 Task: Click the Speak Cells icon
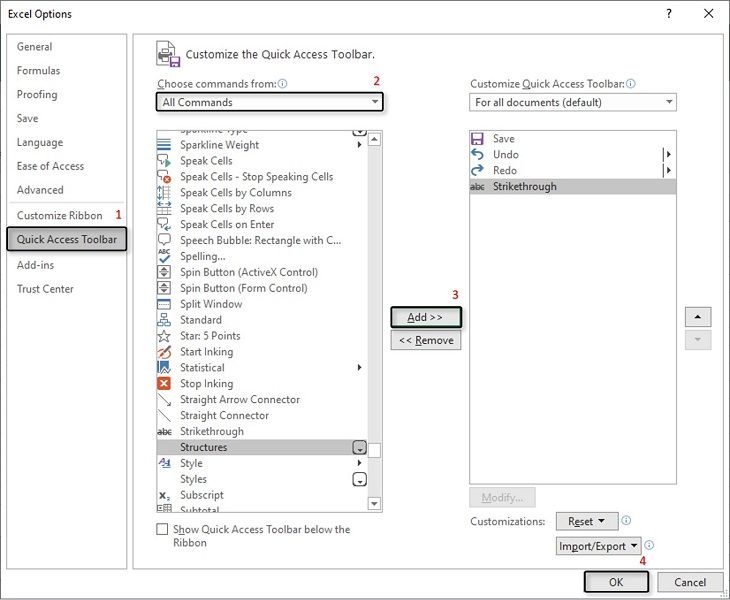(164, 161)
